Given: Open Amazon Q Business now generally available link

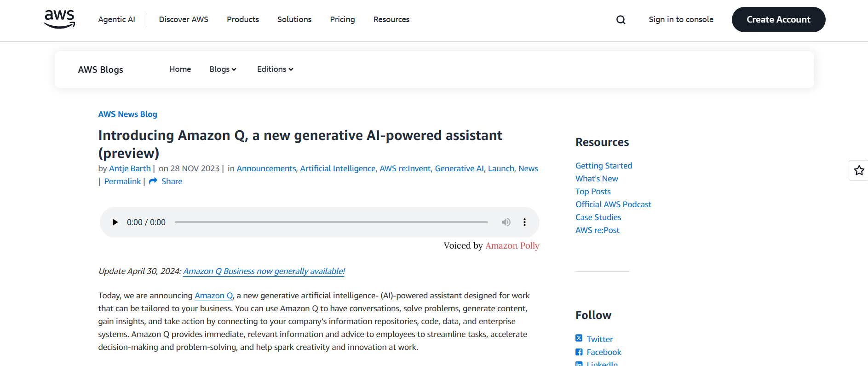Looking at the screenshot, I should click(x=264, y=271).
